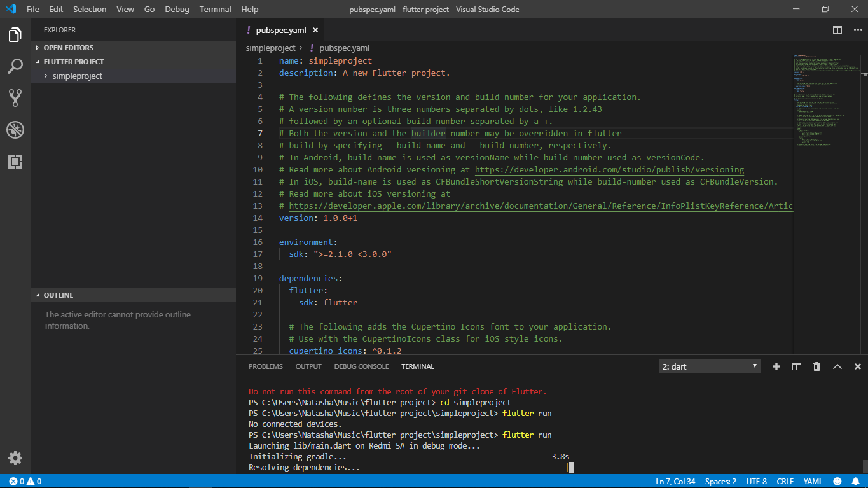Collapse the OUTLINE section
The width and height of the screenshot is (868, 488).
click(x=38, y=295)
